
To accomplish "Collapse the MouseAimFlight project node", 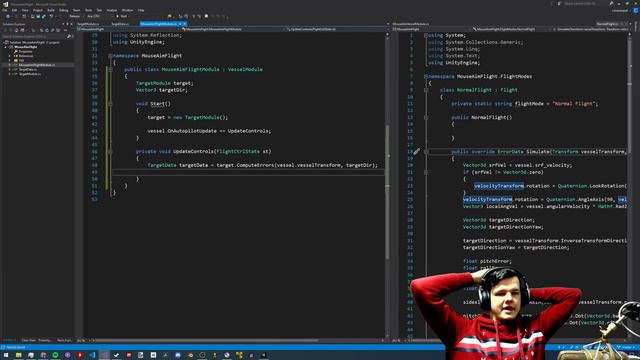I will [5, 47].
